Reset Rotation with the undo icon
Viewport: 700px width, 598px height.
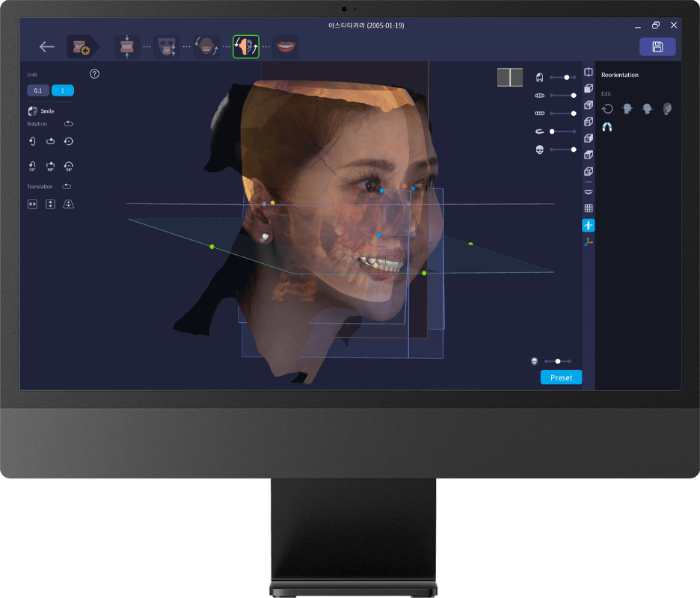coord(68,123)
